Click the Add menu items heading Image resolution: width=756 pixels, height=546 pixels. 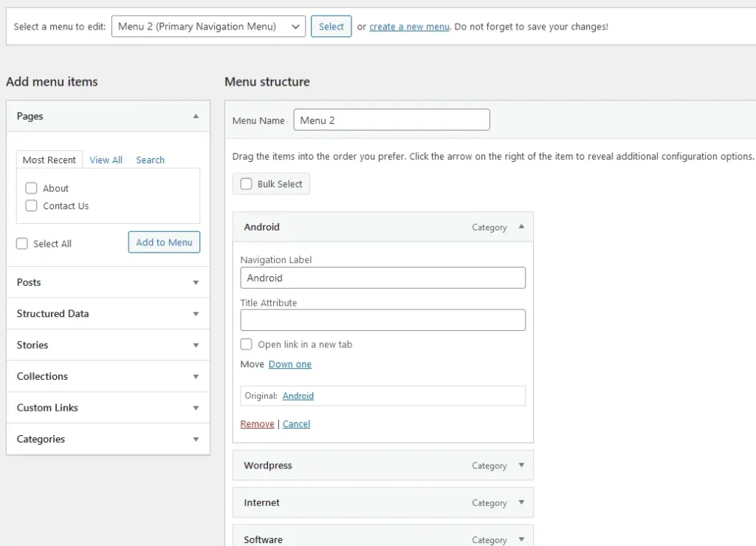point(52,81)
